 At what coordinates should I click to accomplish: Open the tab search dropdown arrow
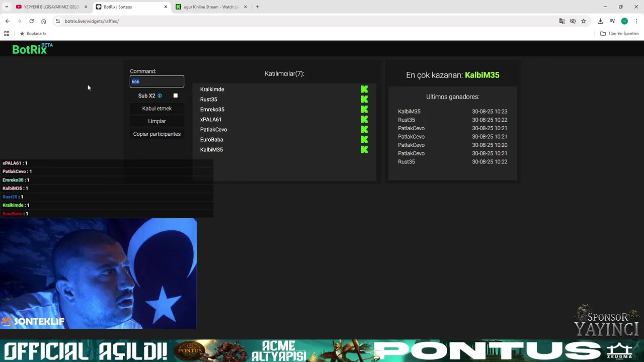point(7,7)
